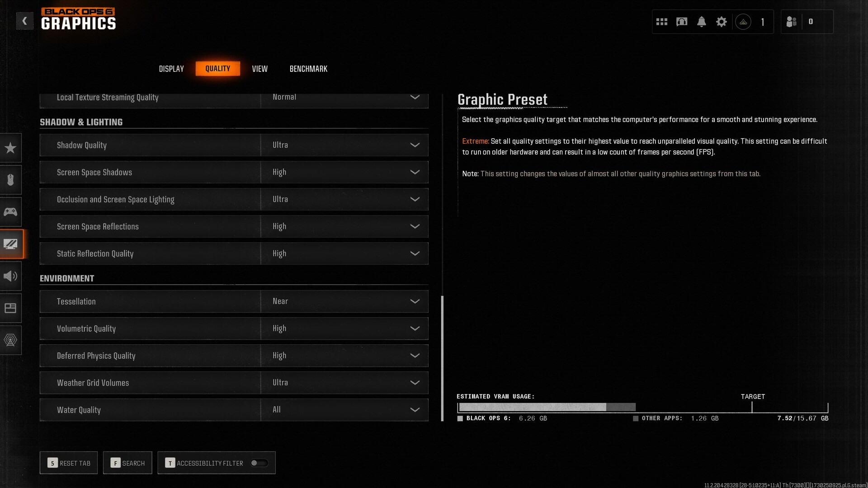The image size is (868, 488).
Task: Open Interface layout sidebar icon
Action: (x=10, y=308)
